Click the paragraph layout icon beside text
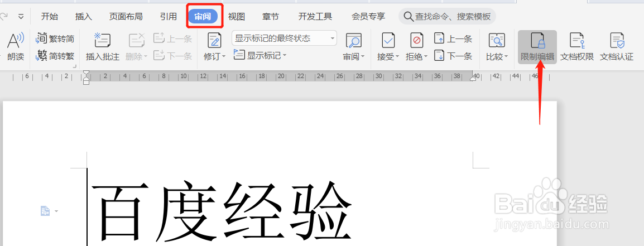The image size is (644, 246). [x=45, y=211]
